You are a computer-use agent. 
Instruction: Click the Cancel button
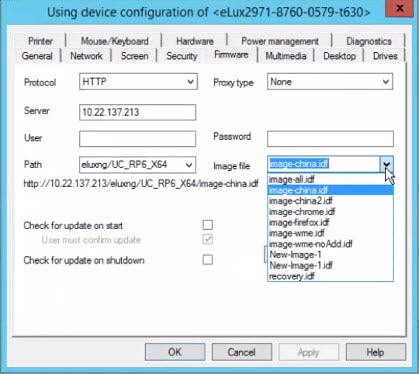click(242, 352)
